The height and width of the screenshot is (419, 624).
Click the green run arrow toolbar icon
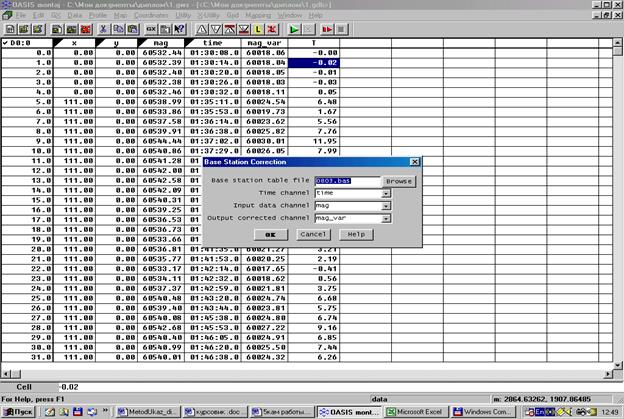294,30
